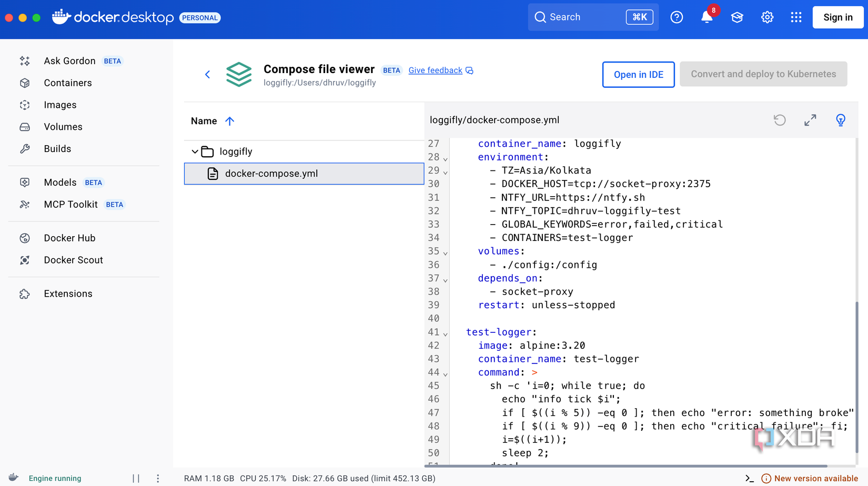Open the apps grid menu icon

796,17
